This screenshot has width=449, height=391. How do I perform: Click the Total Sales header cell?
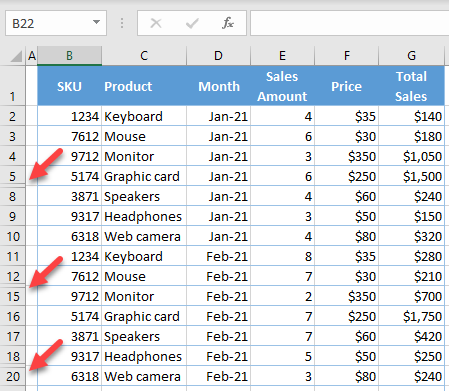click(x=412, y=86)
